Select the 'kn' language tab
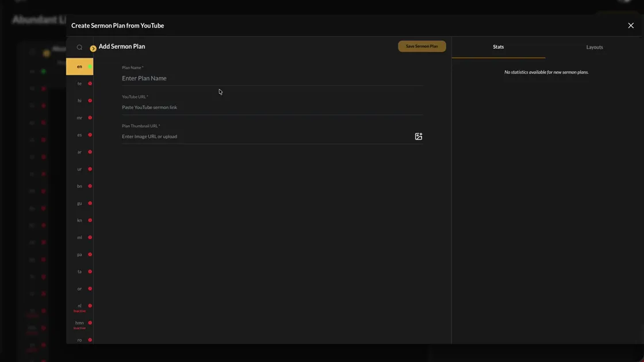This screenshot has width=644, height=362. [x=80, y=221]
